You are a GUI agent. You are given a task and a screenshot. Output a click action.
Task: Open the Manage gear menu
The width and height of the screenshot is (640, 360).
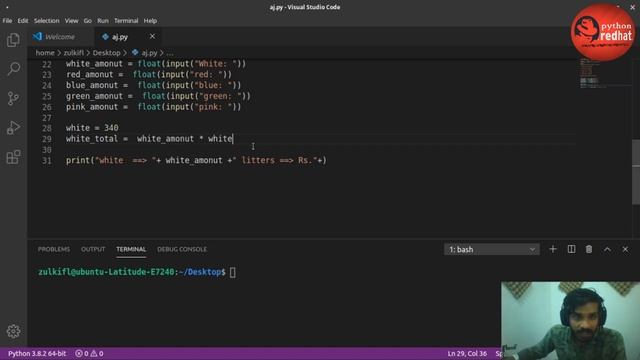coord(13,331)
